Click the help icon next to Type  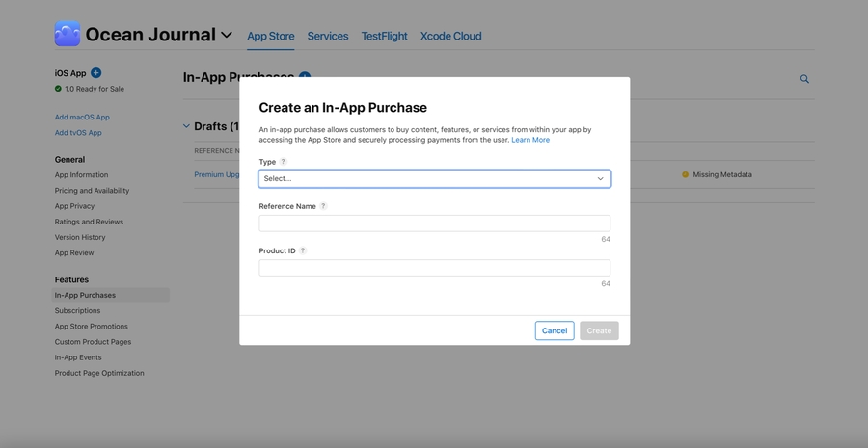point(283,162)
